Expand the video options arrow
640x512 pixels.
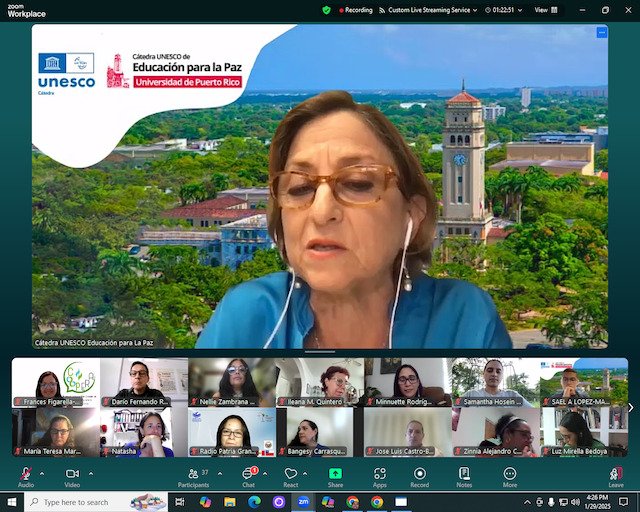(x=91, y=473)
